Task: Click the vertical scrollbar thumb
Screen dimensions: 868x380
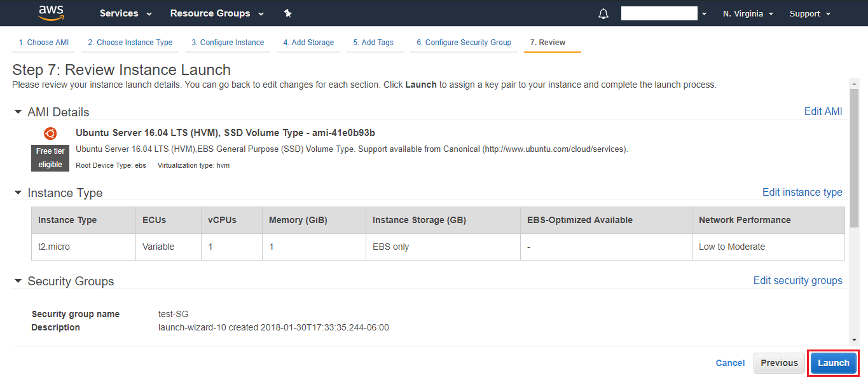Action: 854,159
